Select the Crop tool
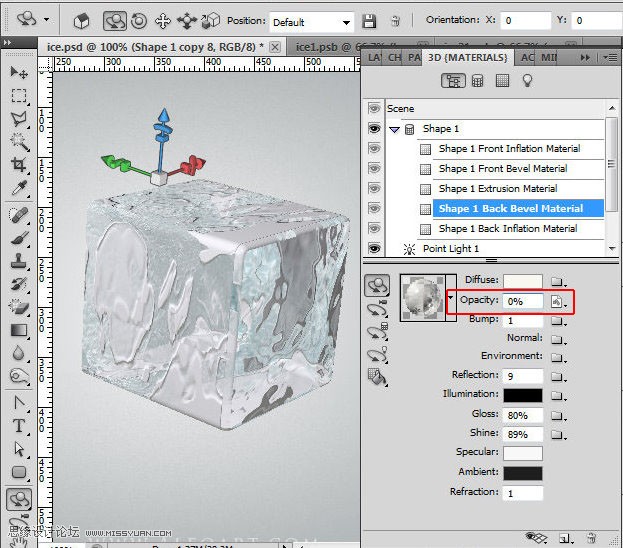This screenshot has height=548, width=623. click(19, 165)
